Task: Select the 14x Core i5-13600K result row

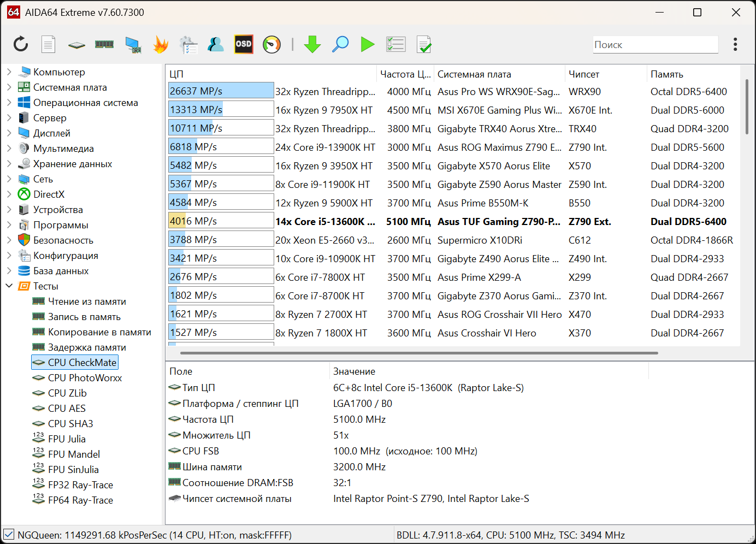Action: tap(453, 221)
